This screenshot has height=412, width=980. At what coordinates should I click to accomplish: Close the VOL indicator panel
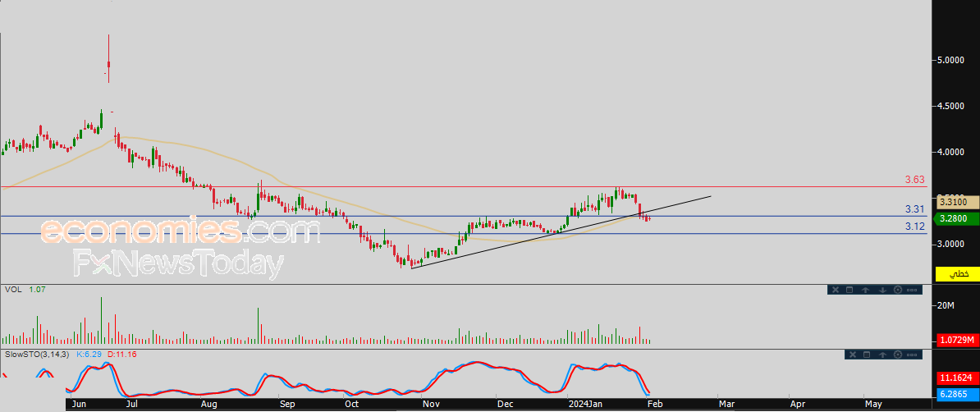coord(835,290)
